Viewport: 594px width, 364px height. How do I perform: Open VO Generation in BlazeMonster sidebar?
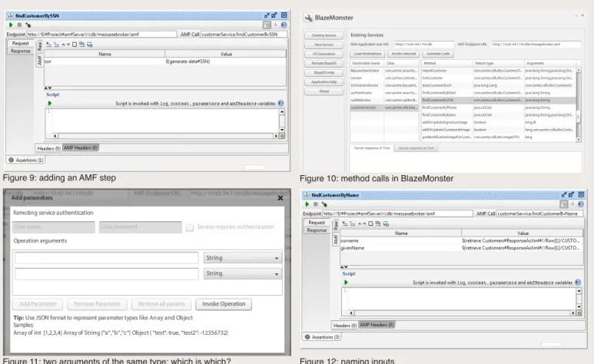[324, 54]
